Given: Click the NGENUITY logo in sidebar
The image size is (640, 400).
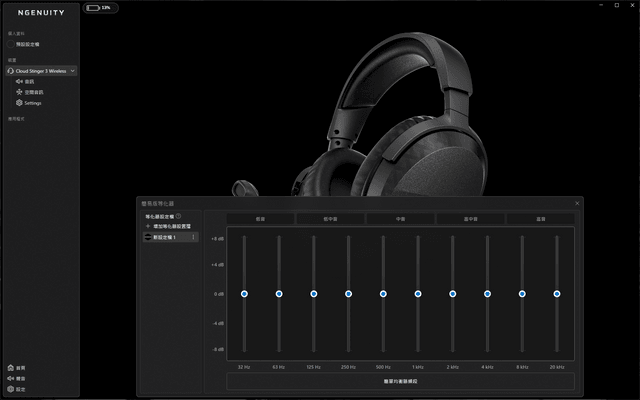Looking at the screenshot, I should pyautogui.click(x=41, y=13).
